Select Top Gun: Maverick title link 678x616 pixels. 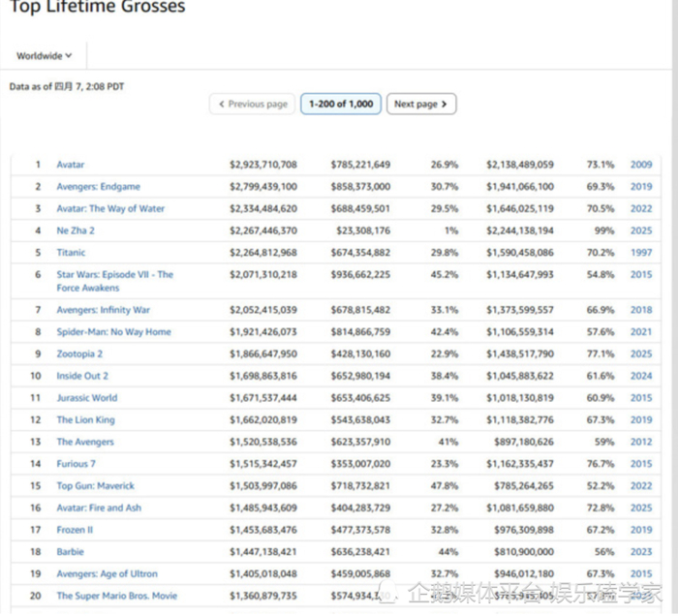[x=95, y=486]
